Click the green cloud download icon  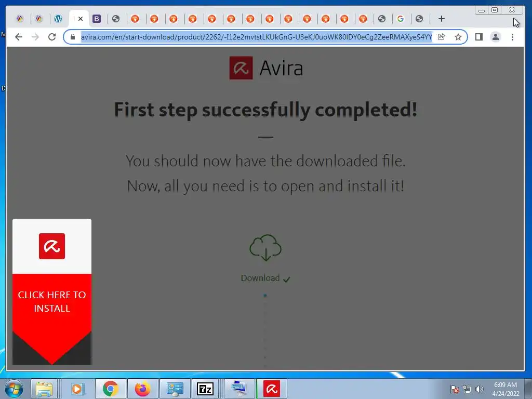[265, 248]
